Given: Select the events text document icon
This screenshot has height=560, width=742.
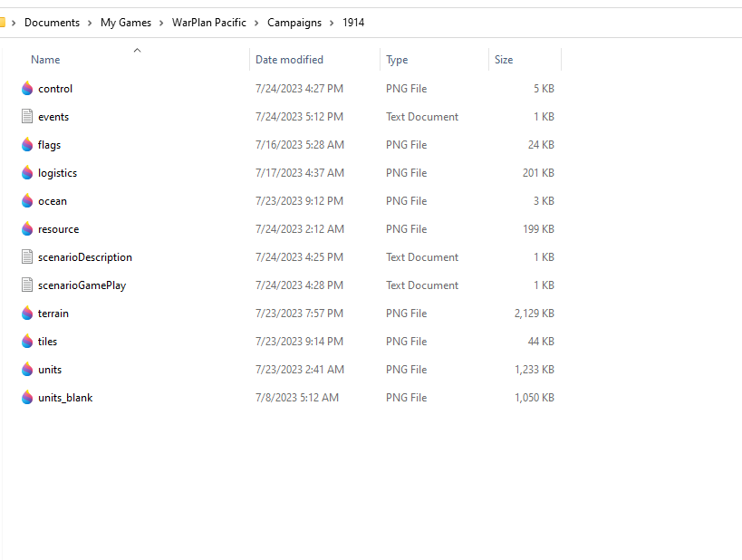Looking at the screenshot, I should coord(27,117).
